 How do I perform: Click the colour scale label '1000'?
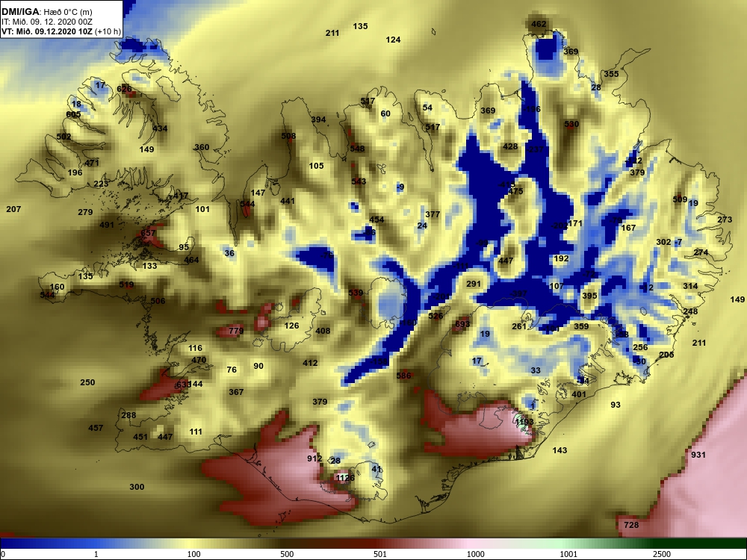475,554
